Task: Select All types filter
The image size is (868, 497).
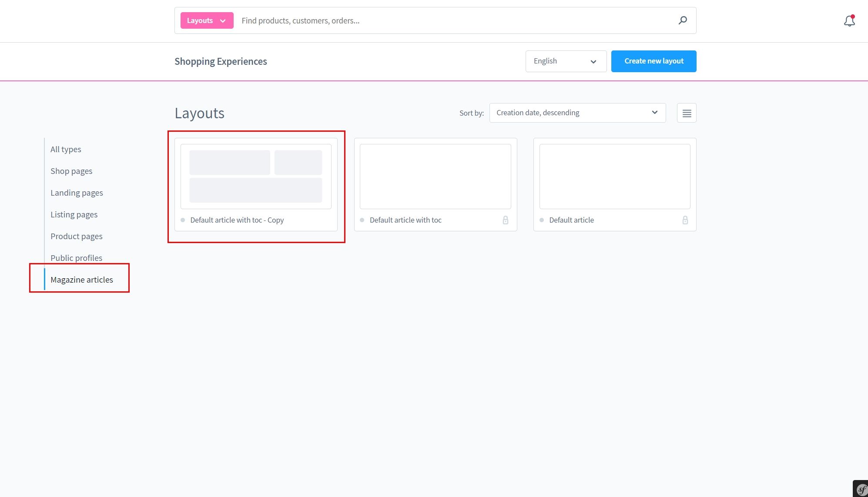Action: point(66,149)
